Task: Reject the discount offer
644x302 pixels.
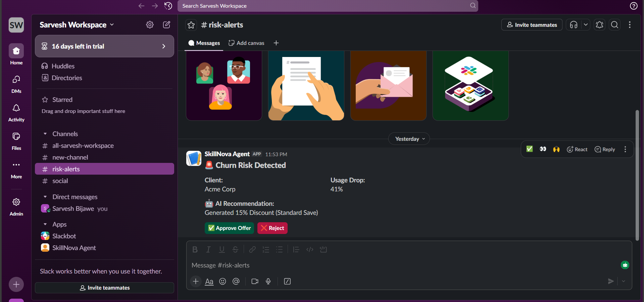Action: [x=273, y=228]
